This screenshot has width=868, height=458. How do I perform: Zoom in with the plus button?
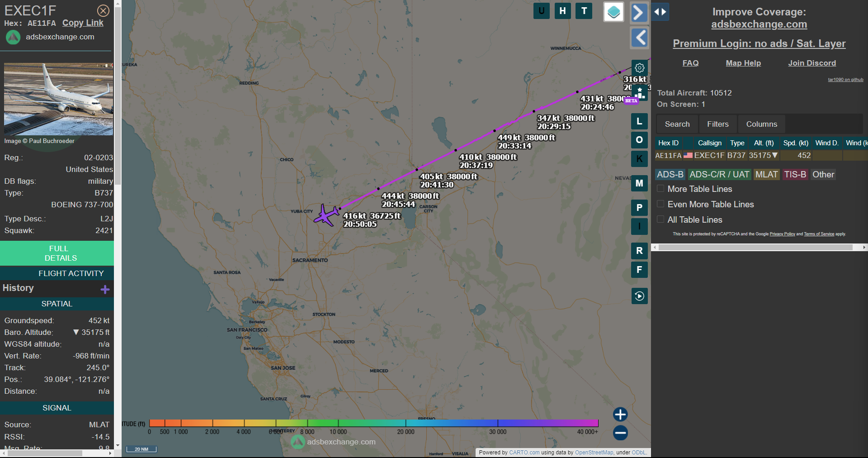point(620,414)
